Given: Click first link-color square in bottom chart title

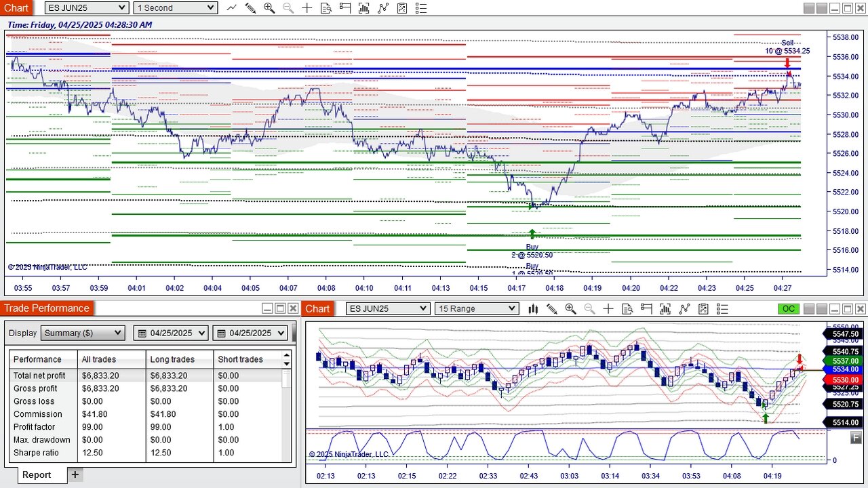Looking at the screenshot, I should [808, 308].
